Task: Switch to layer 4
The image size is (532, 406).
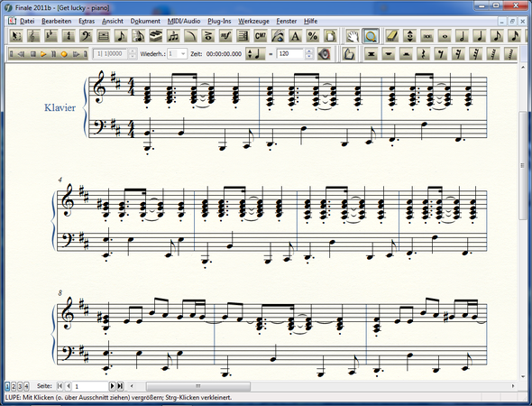Action: pyautogui.click(x=26, y=386)
